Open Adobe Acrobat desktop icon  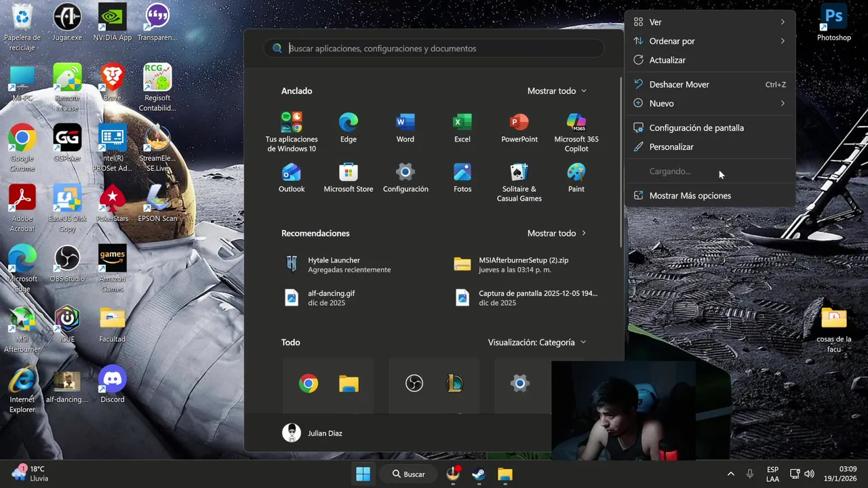pyautogui.click(x=22, y=208)
